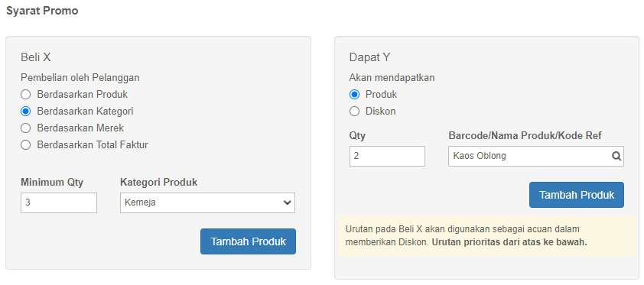
Task: Click Tambah Produk button in Dapat Y panel
Action: (577, 195)
